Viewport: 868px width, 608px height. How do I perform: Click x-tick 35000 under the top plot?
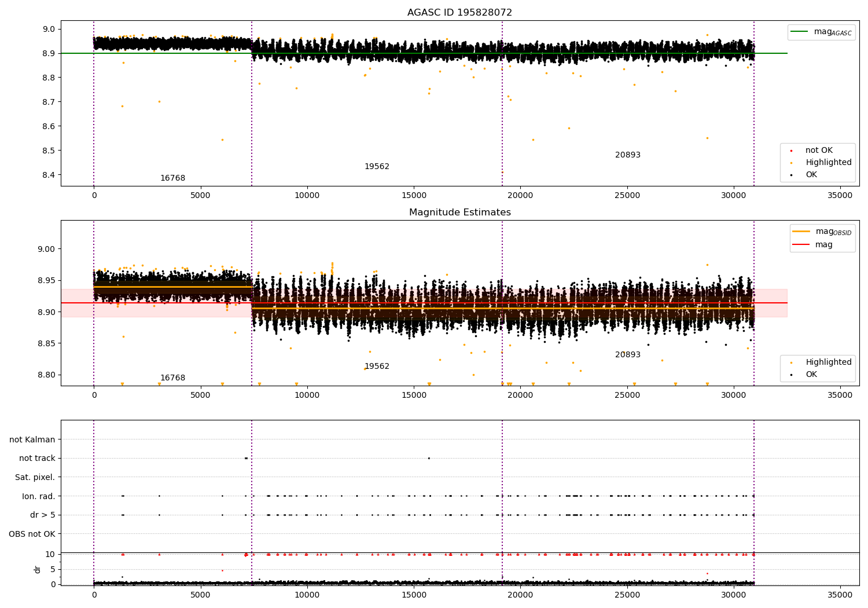pos(840,196)
